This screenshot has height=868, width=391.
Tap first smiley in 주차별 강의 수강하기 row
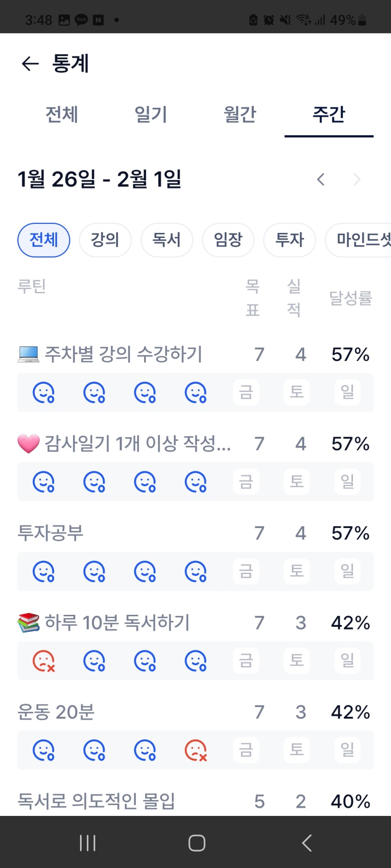pyautogui.click(x=44, y=392)
